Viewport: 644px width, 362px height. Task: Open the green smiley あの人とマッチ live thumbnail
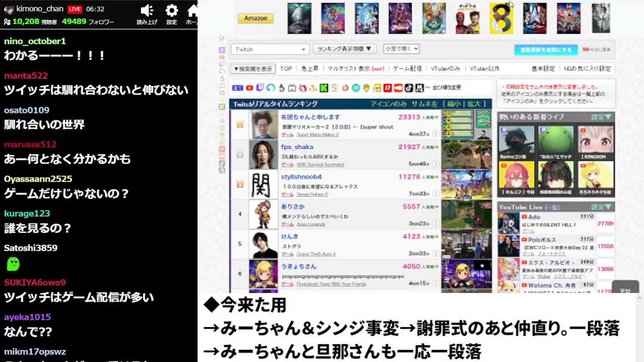coord(556,139)
